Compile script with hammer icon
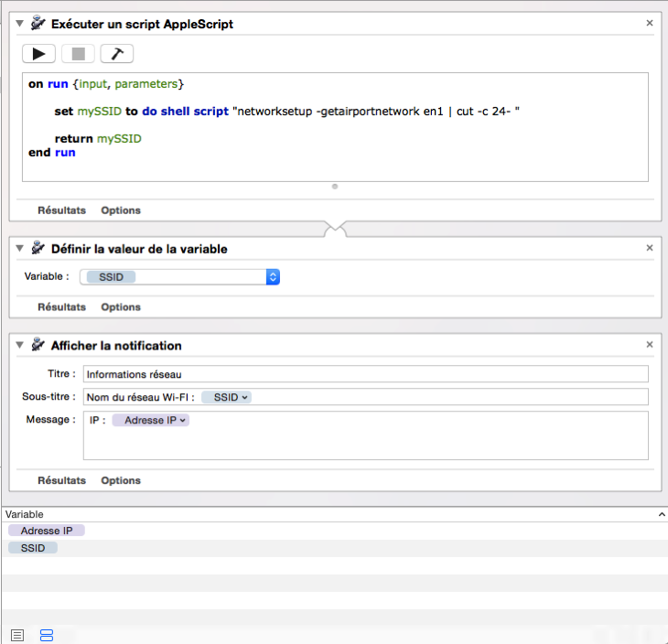 pos(117,54)
